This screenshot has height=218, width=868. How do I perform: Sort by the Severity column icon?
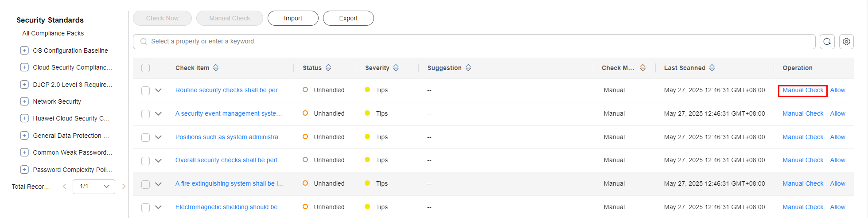point(396,68)
